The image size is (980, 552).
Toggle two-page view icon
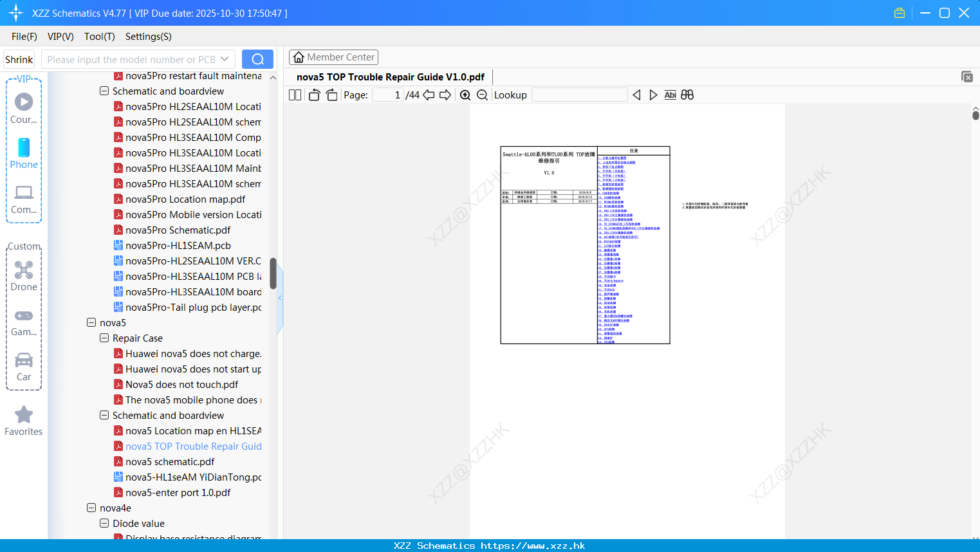click(x=295, y=95)
